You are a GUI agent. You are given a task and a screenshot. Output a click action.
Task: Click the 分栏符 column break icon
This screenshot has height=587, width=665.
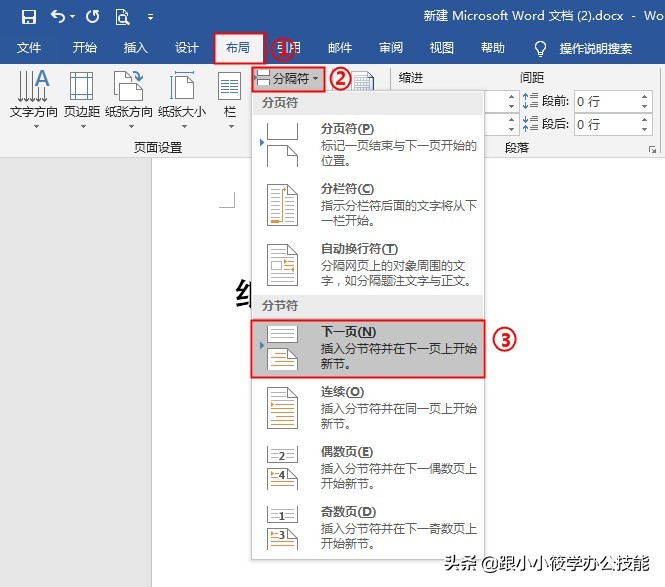click(282, 205)
